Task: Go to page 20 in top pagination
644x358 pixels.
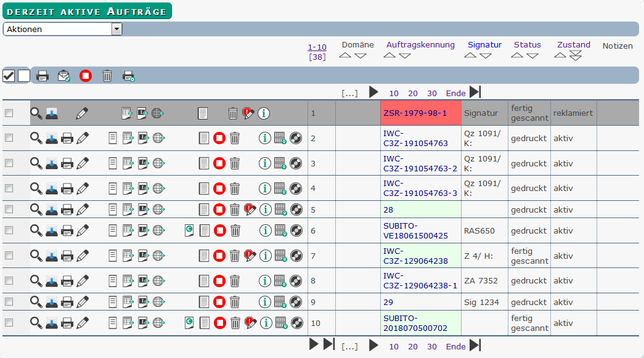Action: (x=413, y=93)
